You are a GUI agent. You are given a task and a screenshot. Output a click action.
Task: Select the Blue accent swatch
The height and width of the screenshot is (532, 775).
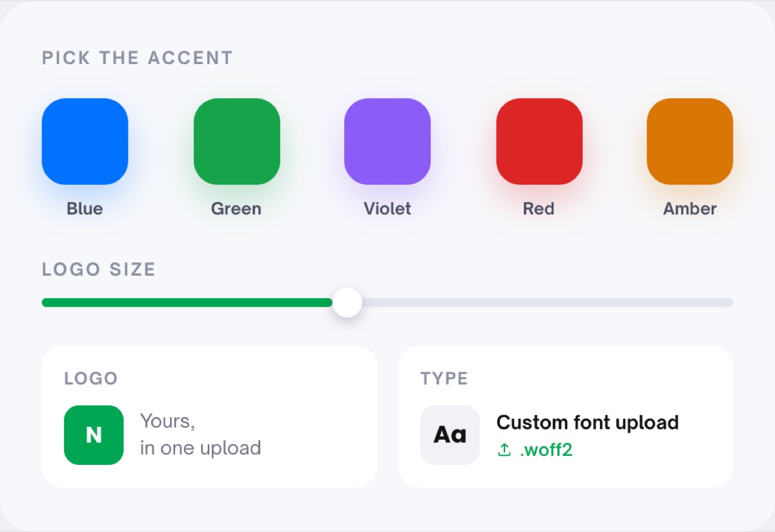85,141
